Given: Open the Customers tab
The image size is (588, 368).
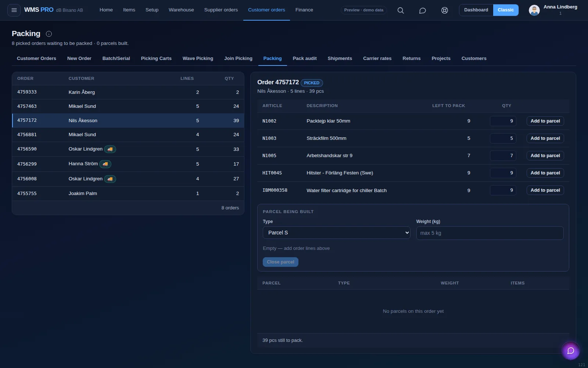Looking at the screenshot, I should [x=474, y=59].
